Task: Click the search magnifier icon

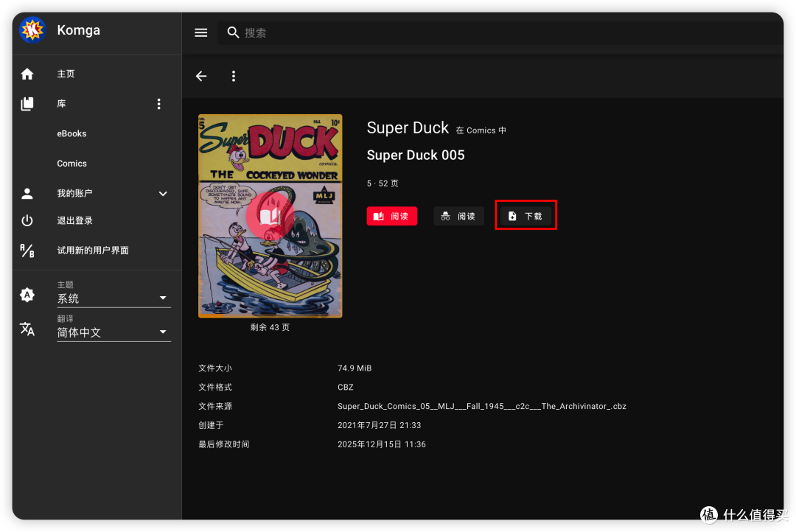Action: (x=233, y=32)
